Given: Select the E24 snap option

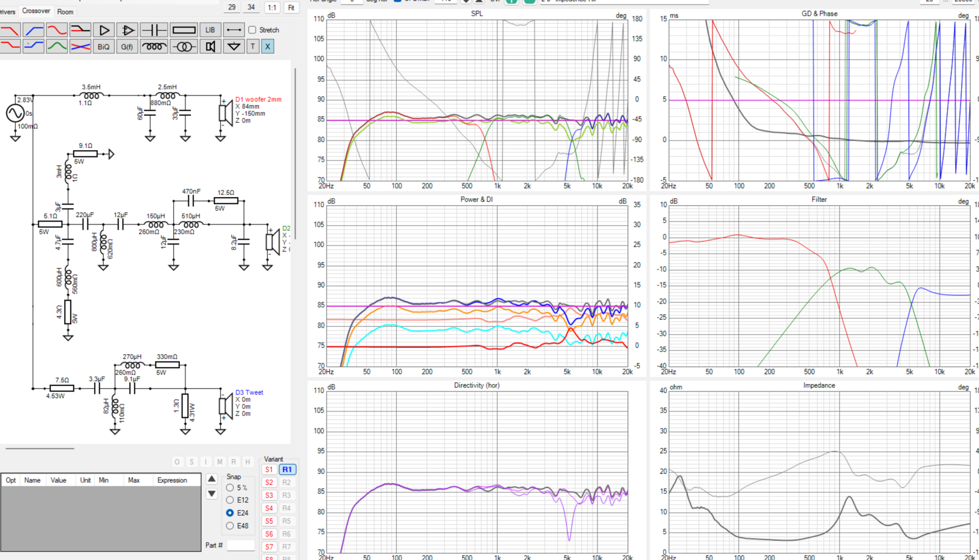Looking at the screenshot, I should click(230, 513).
